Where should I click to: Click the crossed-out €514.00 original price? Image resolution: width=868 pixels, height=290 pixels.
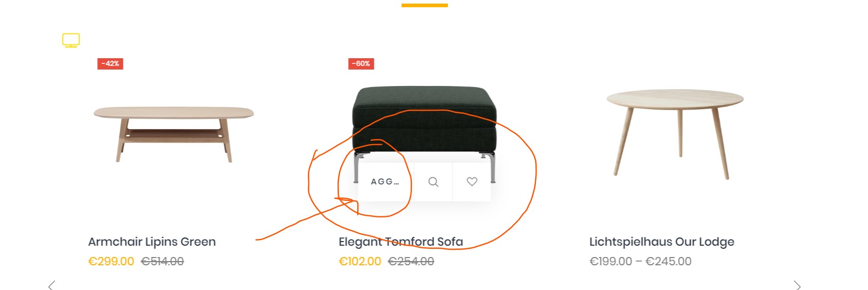point(162,261)
